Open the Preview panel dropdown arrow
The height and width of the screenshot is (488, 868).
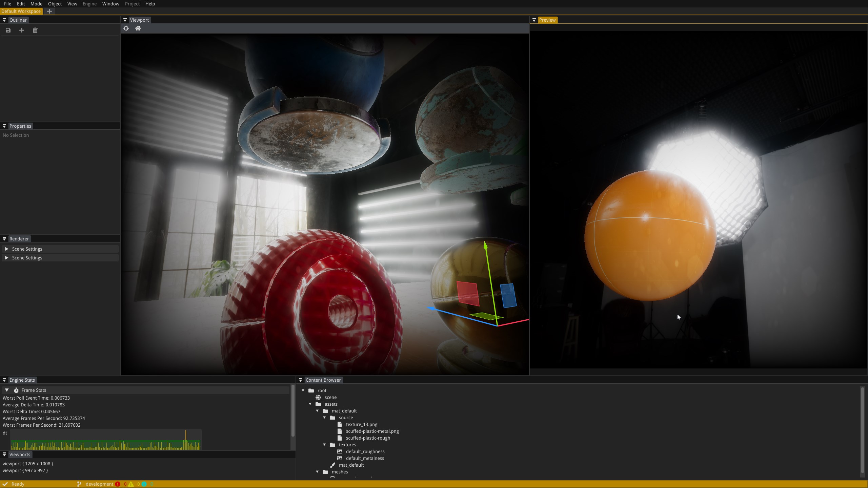click(534, 20)
